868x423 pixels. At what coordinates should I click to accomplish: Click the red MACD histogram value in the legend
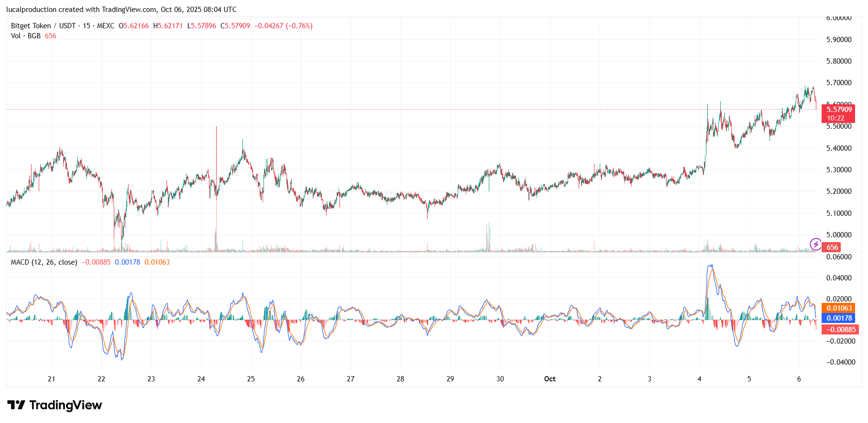coord(96,262)
